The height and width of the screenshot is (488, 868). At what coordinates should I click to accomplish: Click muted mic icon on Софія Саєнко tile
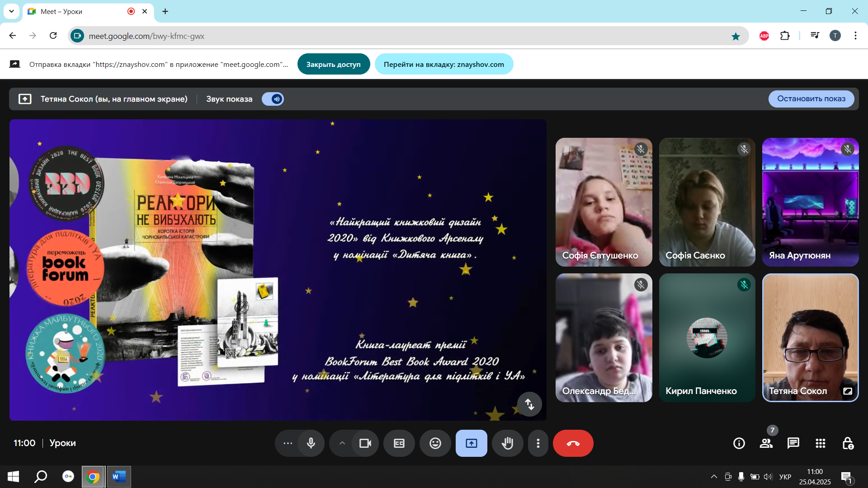[744, 149]
